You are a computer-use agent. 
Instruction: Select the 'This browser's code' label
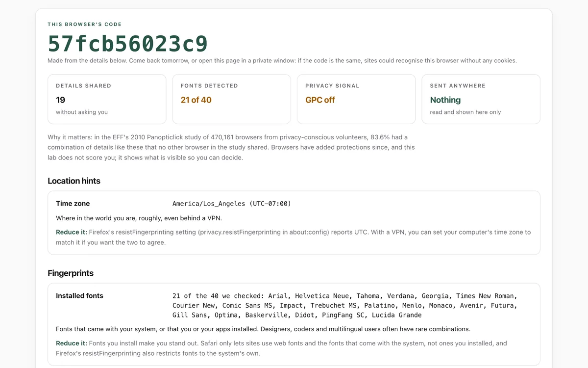pos(85,24)
